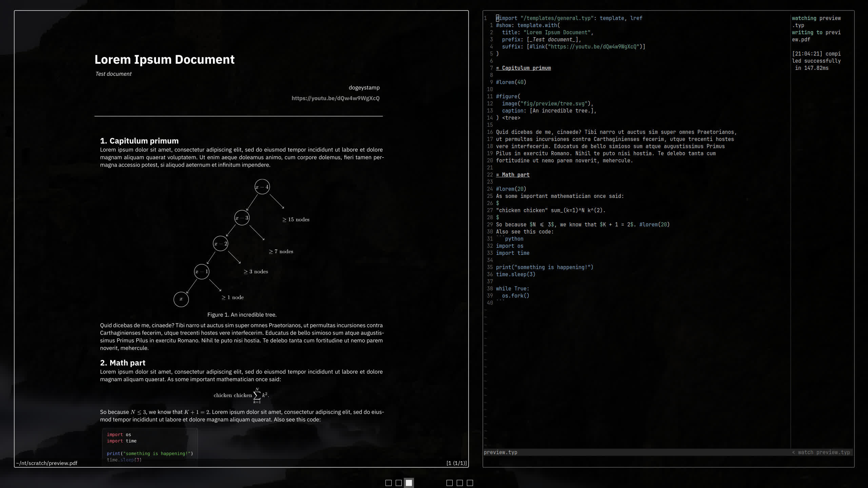Select the preview.typ status line tab
868x488 pixels.
tap(500, 452)
